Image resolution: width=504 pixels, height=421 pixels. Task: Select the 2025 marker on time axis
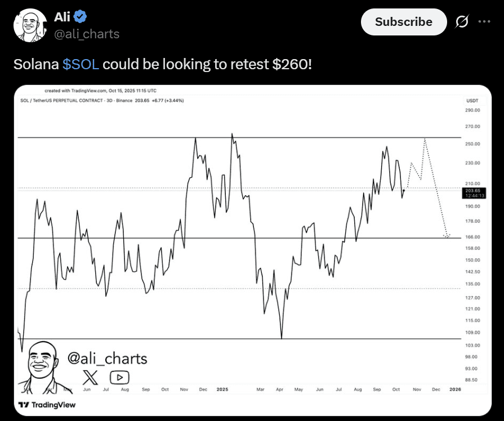[222, 389]
